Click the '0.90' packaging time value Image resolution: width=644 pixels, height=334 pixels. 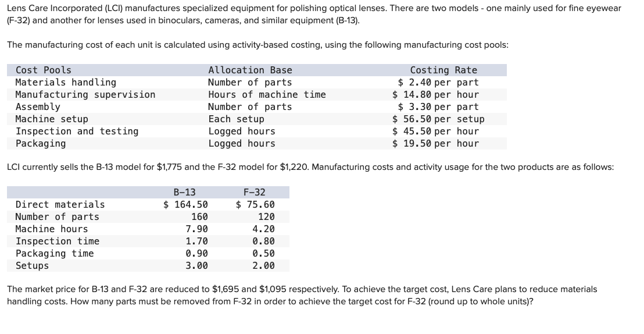click(196, 253)
